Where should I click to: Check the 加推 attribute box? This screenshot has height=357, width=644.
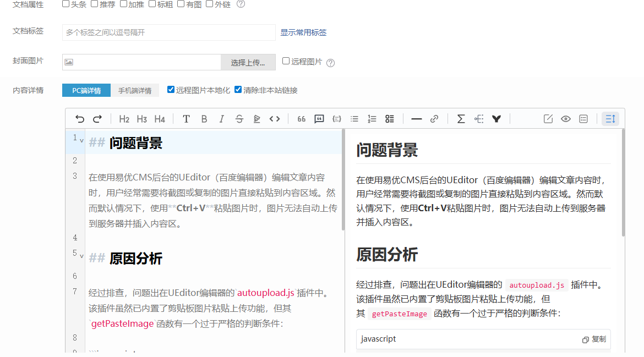123,4
